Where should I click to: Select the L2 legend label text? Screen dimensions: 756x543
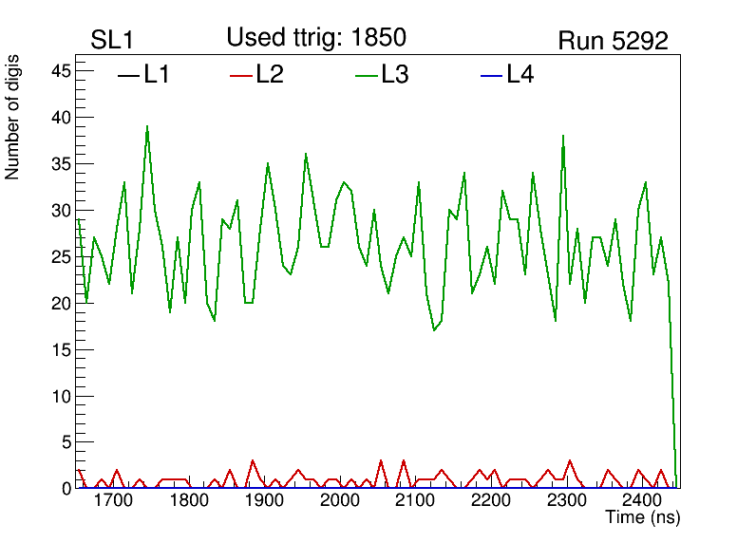click(x=270, y=76)
